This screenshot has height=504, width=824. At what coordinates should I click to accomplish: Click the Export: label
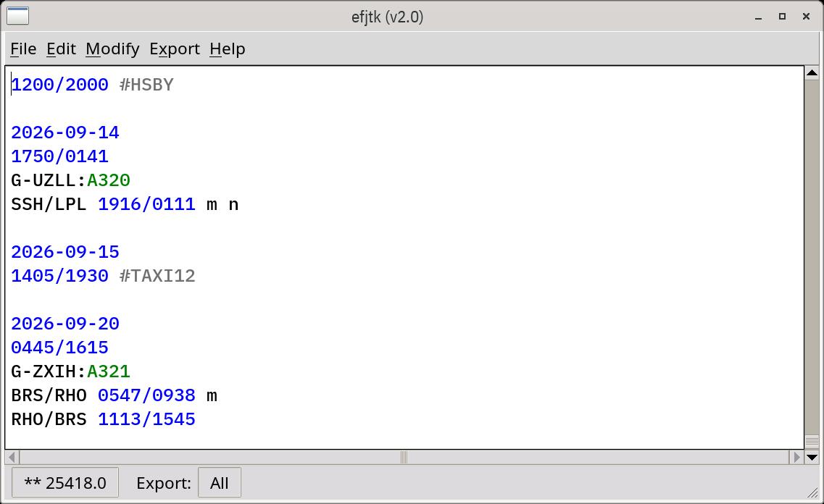(x=164, y=482)
